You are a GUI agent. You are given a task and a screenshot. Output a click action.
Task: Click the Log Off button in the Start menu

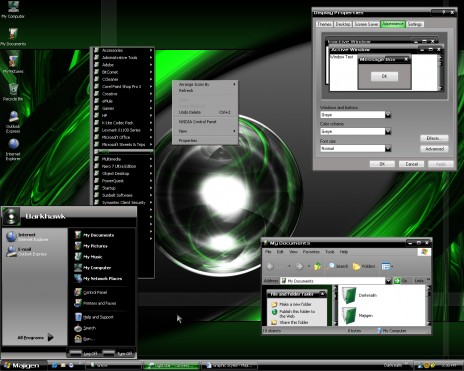[x=83, y=353]
